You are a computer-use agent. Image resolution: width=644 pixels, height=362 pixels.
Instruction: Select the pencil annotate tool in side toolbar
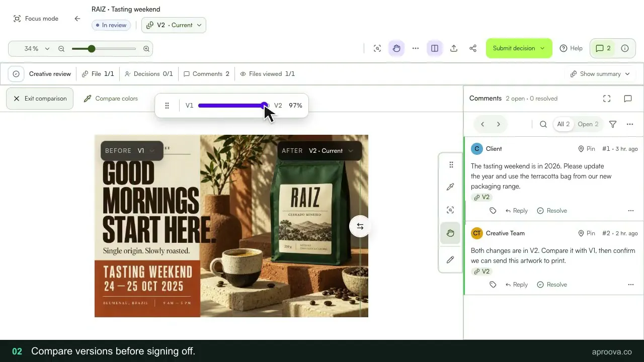pos(450,260)
